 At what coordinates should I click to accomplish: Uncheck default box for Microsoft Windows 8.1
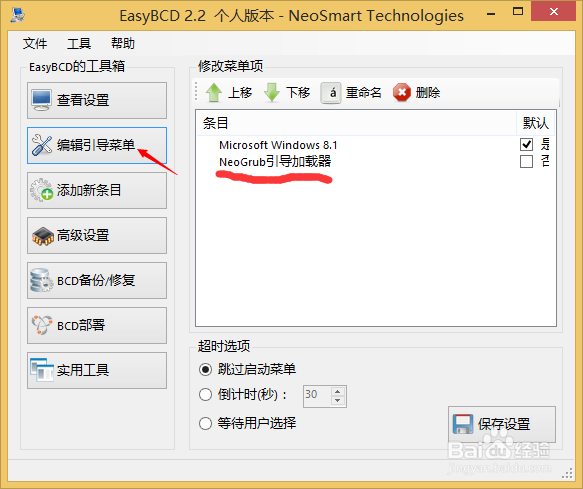click(x=526, y=144)
